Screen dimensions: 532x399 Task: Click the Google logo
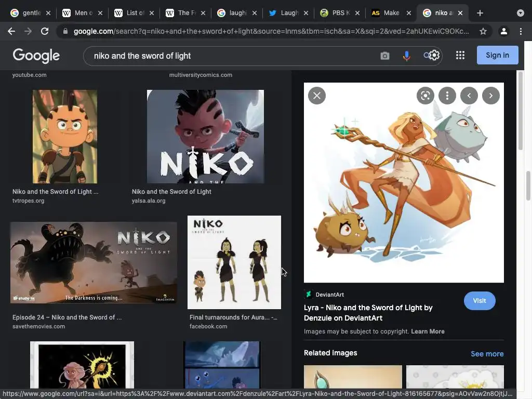tap(36, 56)
